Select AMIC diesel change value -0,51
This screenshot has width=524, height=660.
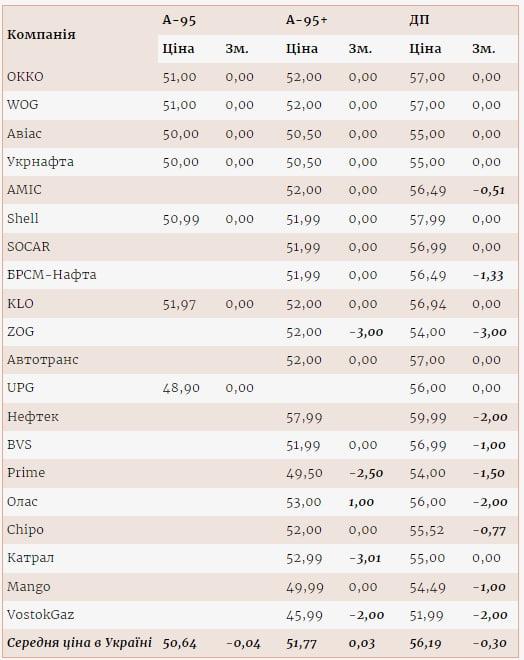pos(489,190)
